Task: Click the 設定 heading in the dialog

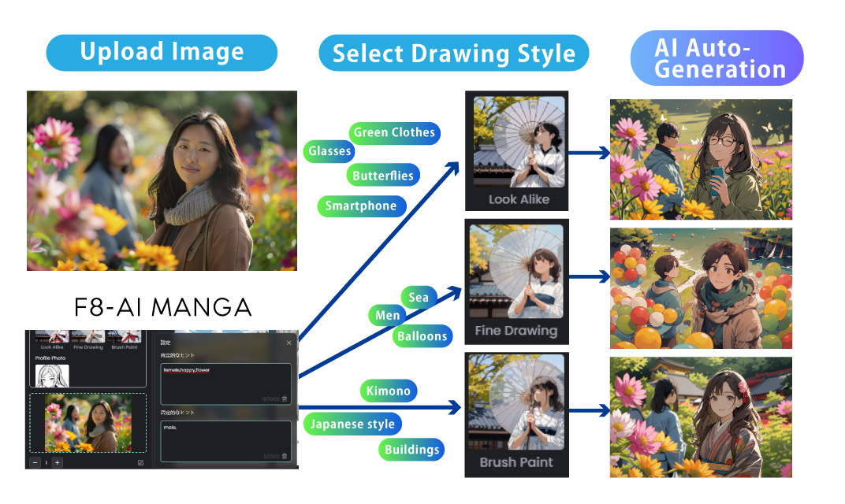Action: point(166,343)
